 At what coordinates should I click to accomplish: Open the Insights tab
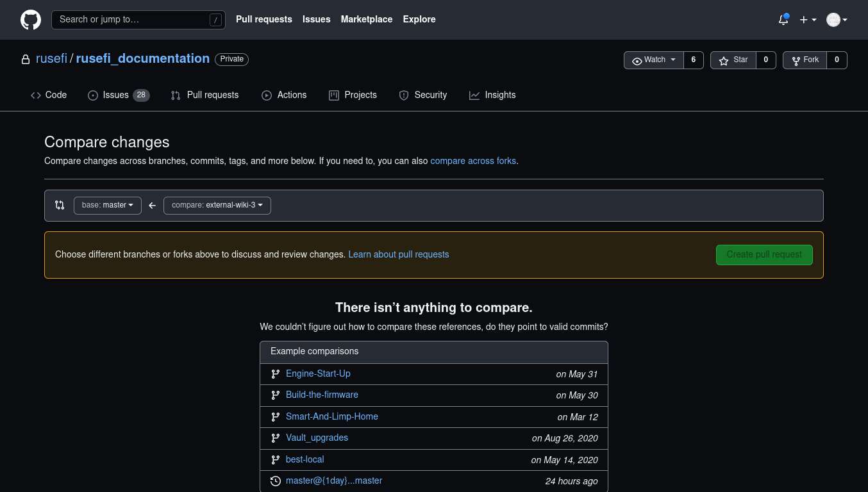click(x=492, y=95)
